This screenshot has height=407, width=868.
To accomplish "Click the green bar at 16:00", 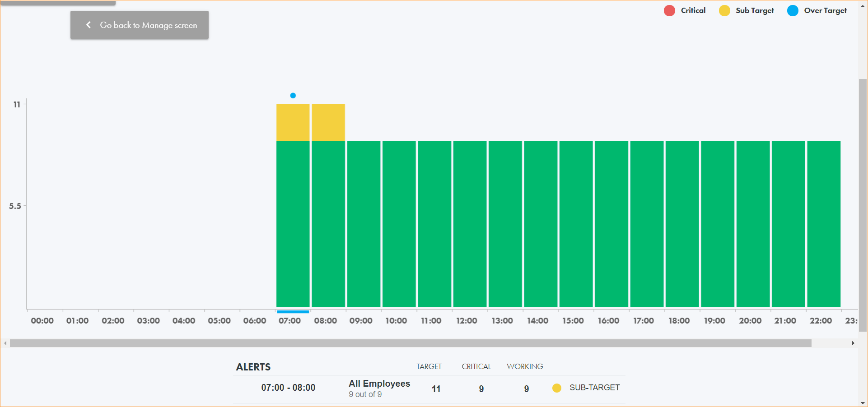I will pos(611,224).
